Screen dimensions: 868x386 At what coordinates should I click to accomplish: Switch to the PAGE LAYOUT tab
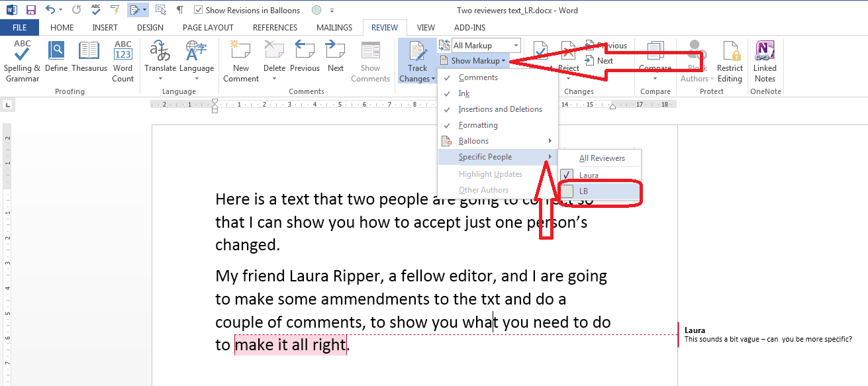click(x=208, y=28)
